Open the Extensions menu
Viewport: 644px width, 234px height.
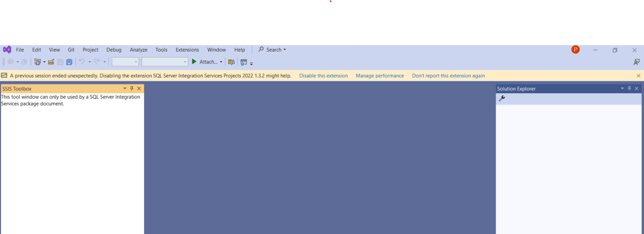point(187,49)
